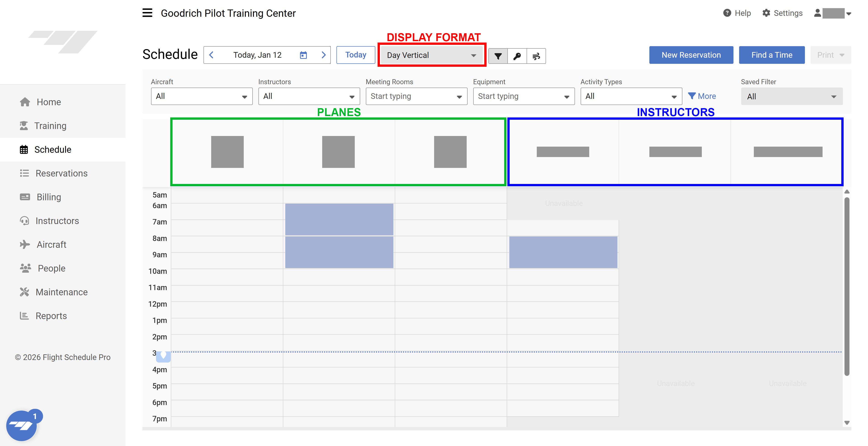Open the support chat bubble icon

tap(22, 426)
